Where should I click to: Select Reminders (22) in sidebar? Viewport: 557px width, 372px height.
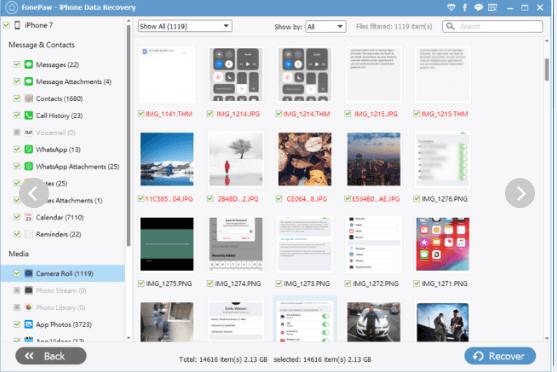(58, 234)
